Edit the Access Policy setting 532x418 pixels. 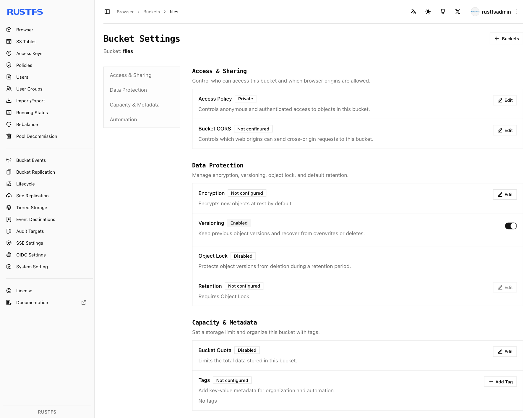pyautogui.click(x=505, y=100)
